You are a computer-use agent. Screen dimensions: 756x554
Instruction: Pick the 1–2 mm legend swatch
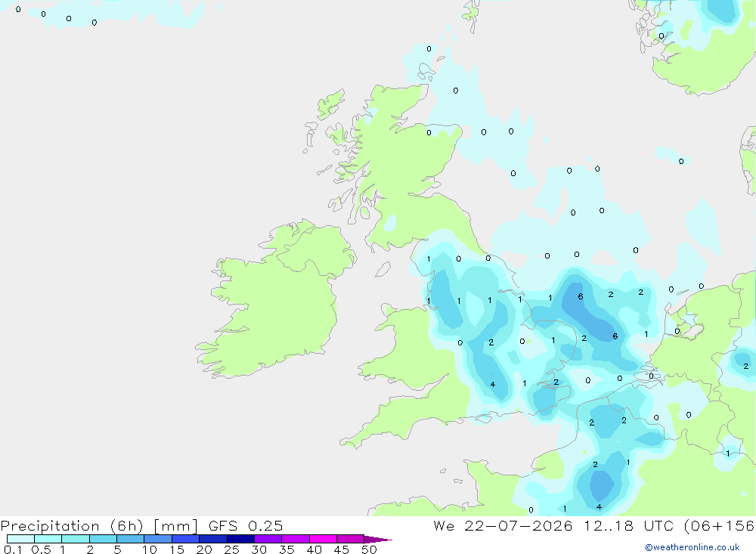point(76,539)
